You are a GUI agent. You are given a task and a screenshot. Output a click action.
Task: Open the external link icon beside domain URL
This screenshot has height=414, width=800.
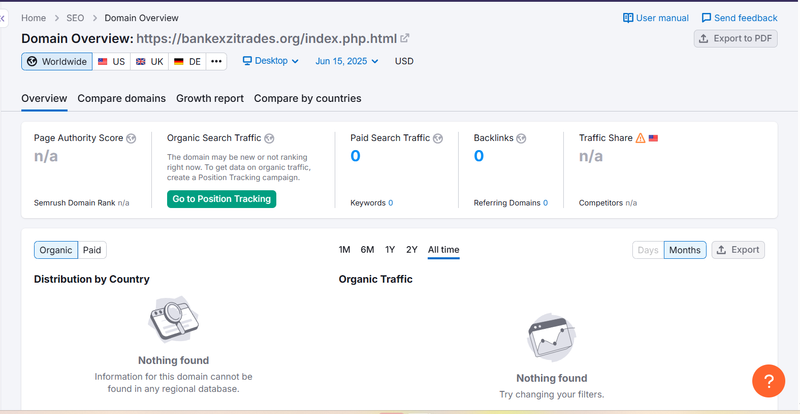click(x=405, y=38)
